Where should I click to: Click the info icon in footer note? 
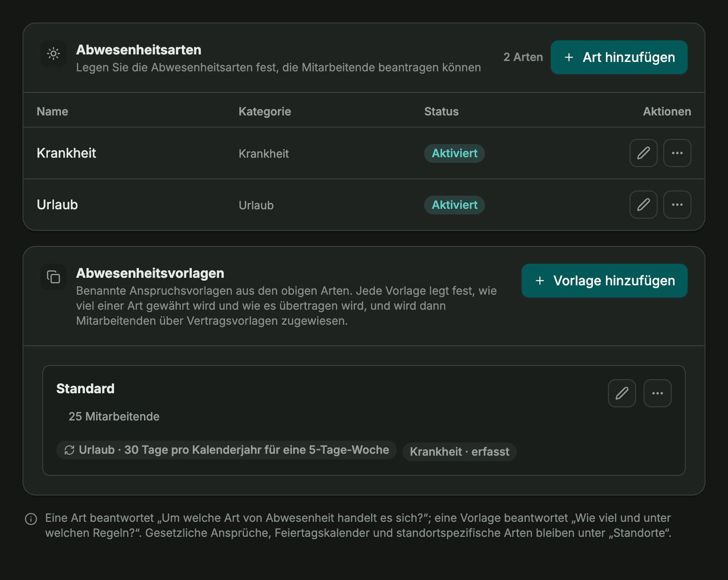31,519
